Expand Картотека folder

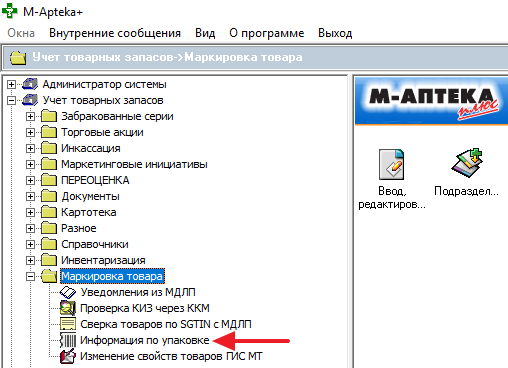pos(30,212)
